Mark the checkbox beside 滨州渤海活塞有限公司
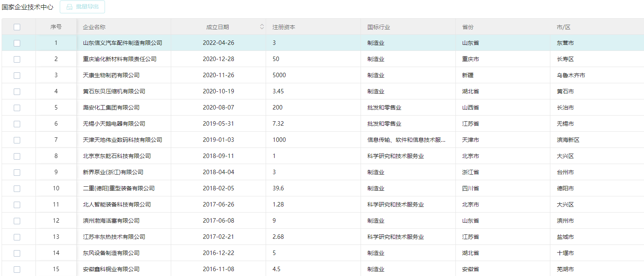This screenshot has width=644, height=276. click(17, 221)
